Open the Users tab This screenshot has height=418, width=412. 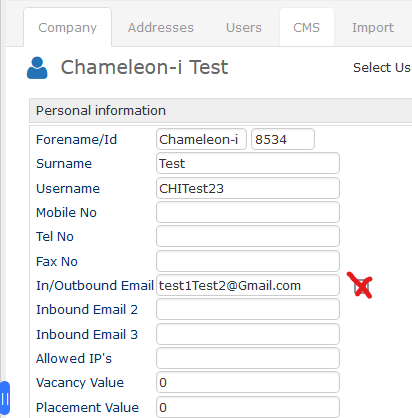[x=244, y=28]
